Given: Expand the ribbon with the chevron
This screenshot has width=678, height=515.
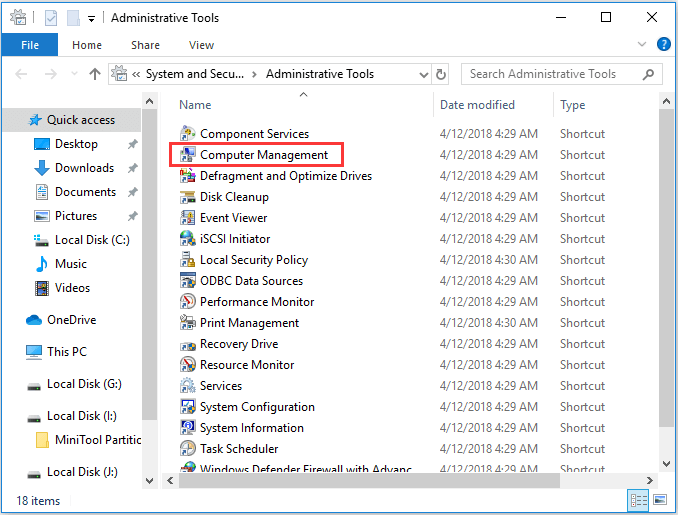Looking at the screenshot, I should (645, 45).
